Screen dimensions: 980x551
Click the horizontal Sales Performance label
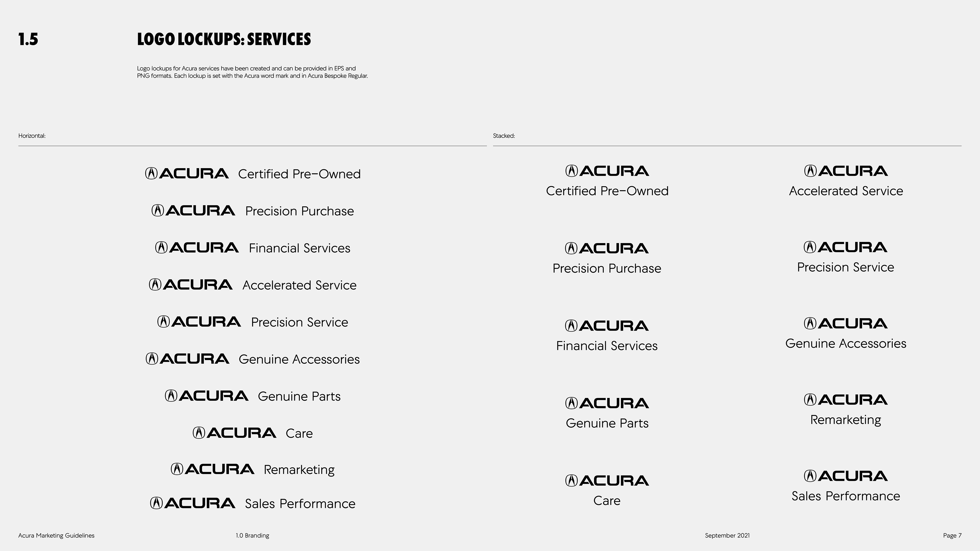(300, 504)
